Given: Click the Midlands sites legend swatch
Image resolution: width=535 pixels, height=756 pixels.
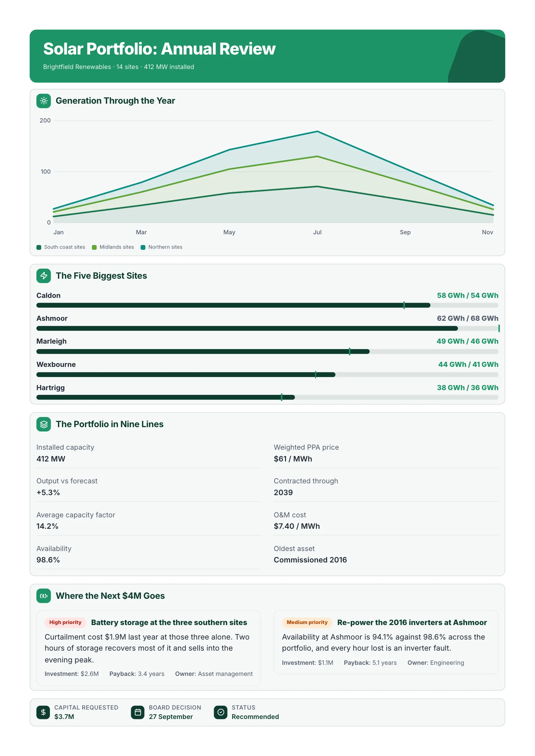Looking at the screenshot, I should (94, 247).
